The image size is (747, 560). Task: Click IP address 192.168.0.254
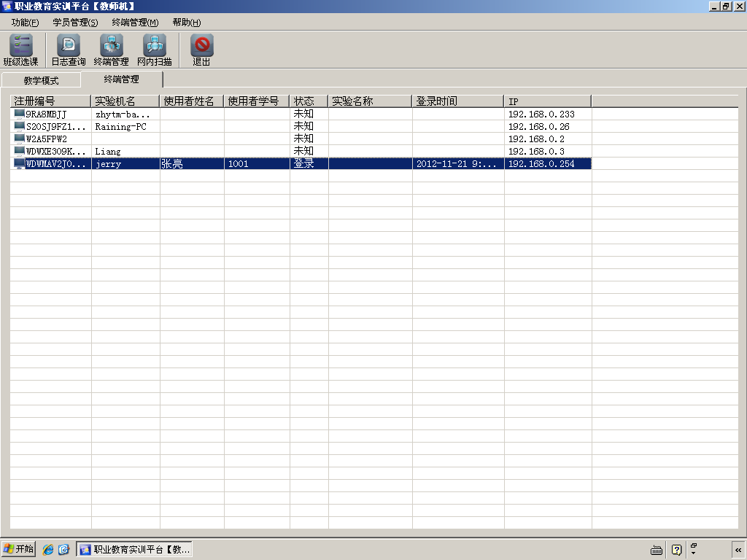tap(541, 164)
